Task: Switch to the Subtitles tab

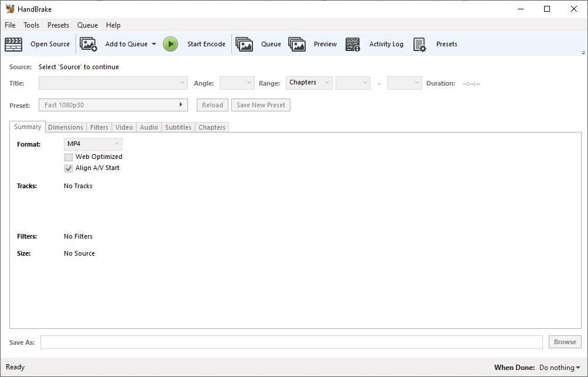Action: coord(178,127)
